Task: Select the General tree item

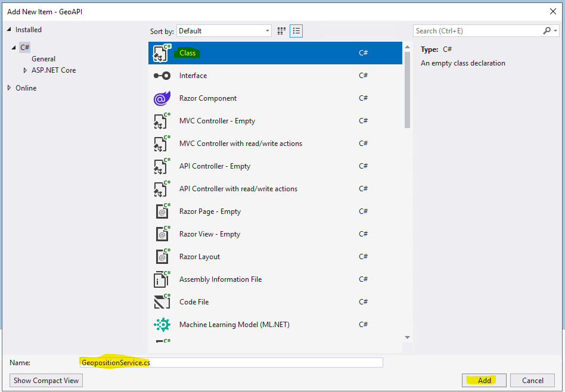Action: [44, 59]
